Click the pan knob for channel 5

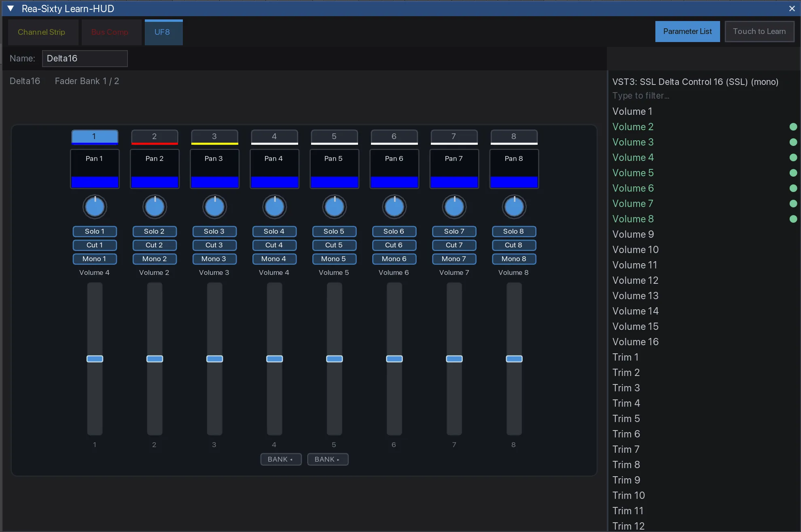pos(335,207)
